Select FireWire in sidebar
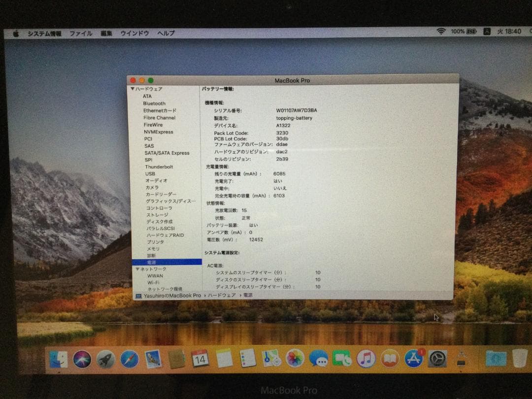 coord(153,125)
